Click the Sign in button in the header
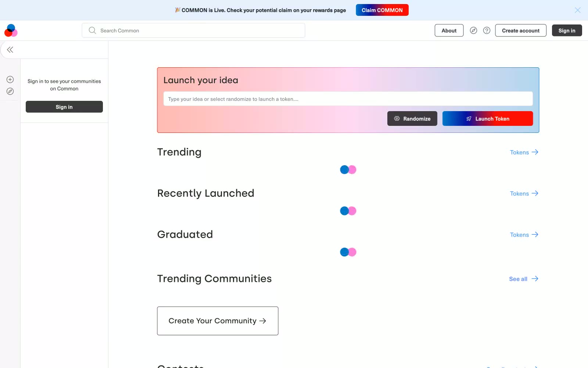588x368 pixels. [x=567, y=31]
